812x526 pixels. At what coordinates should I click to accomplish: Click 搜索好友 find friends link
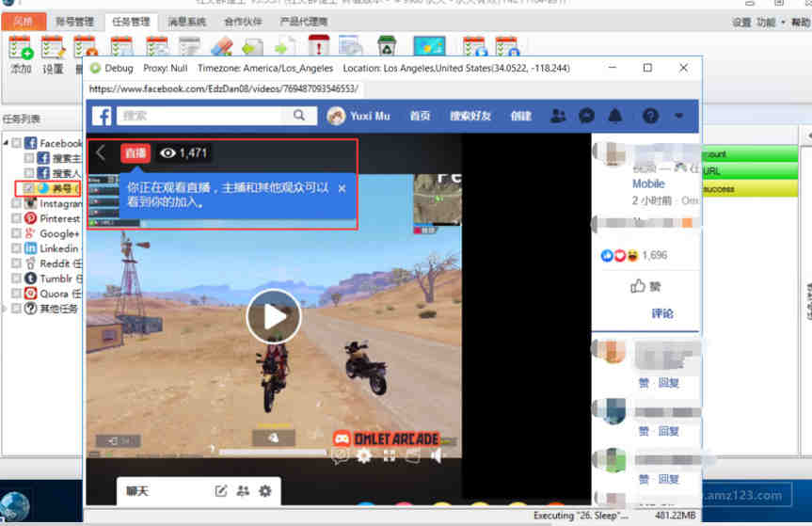pos(470,116)
